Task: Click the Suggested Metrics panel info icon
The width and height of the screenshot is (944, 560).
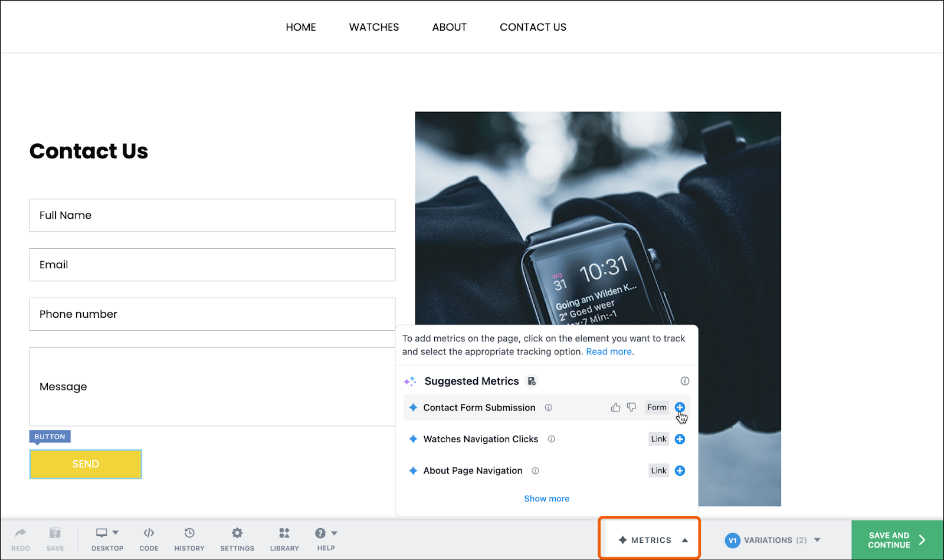Action: (684, 381)
